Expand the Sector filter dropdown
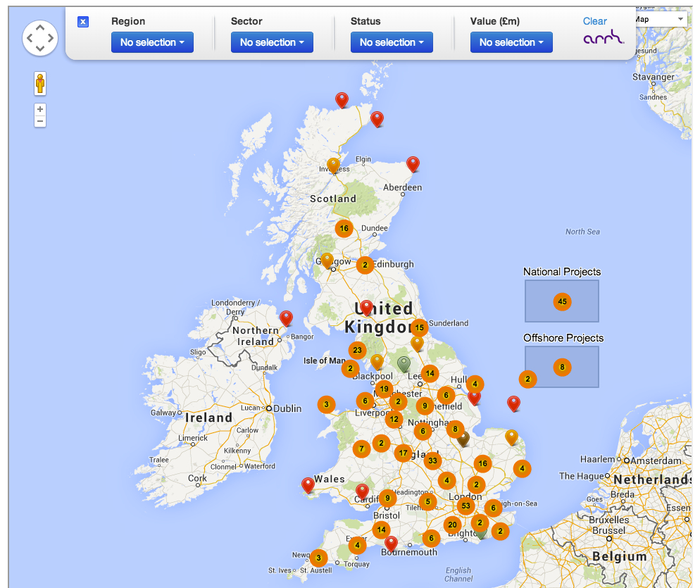Viewport: 700px width, 588px height. (272, 42)
